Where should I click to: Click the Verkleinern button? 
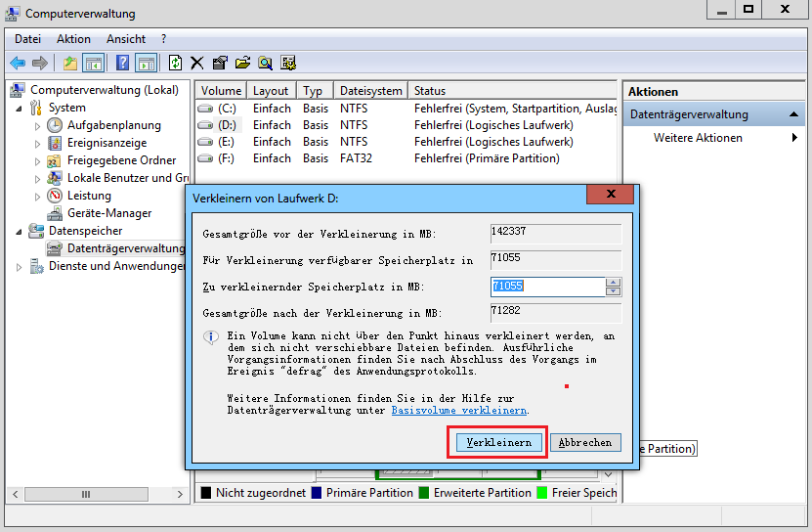tap(499, 442)
